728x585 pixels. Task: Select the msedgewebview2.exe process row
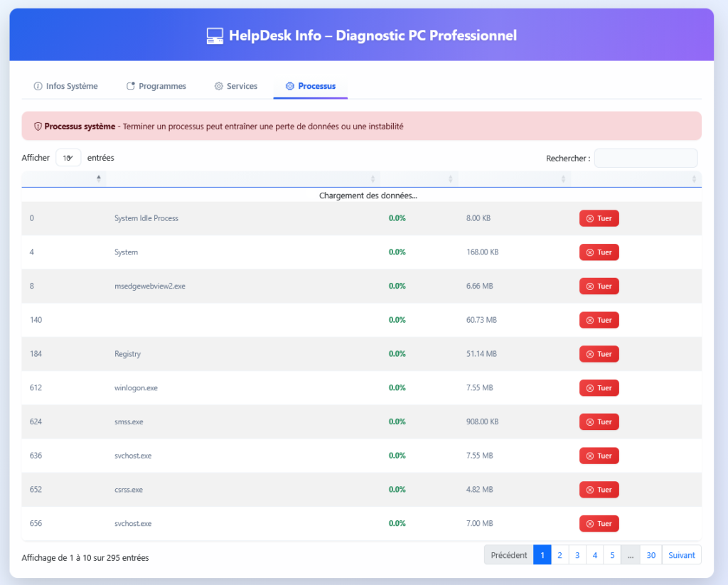coord(150,286)
